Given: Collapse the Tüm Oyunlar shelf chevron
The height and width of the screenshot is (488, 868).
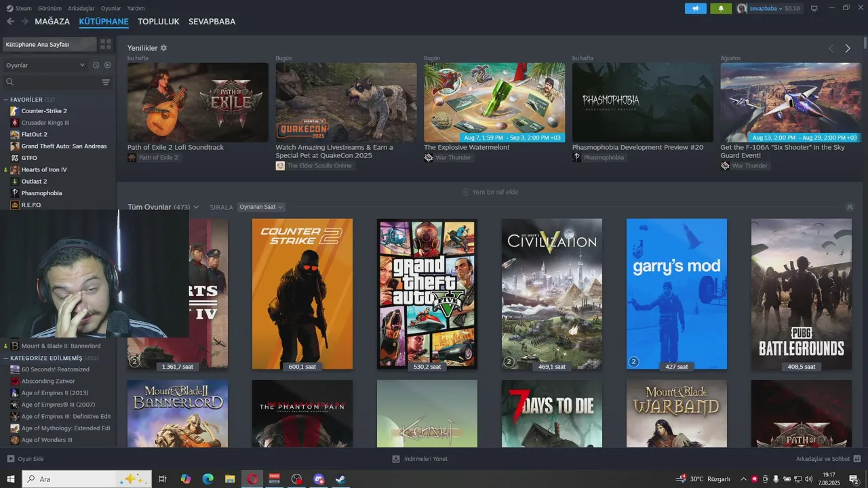Looking at the screenshot, I should (x=850, y=207).
